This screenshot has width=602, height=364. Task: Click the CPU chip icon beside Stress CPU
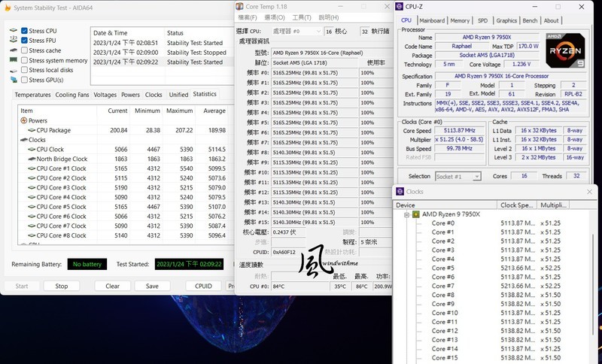(14, 30)
